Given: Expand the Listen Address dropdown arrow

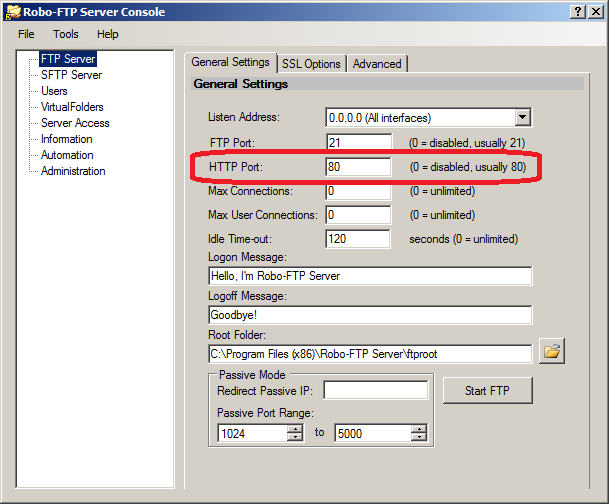Looking at the screenshot, I should [522, 117].
